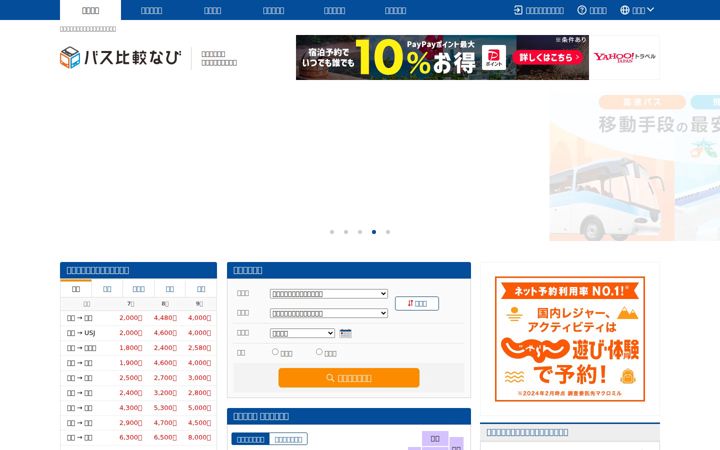720x450 pixels.
Task: Click the 2,580 price cell
Action: (199, 348)
